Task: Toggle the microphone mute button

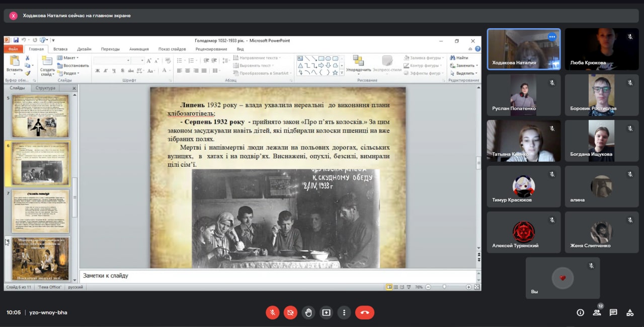Action: tap(272, 312)
